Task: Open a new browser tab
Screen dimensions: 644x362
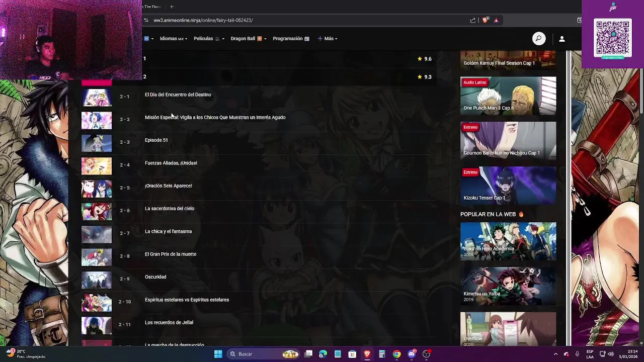Action: coord(172,7)
